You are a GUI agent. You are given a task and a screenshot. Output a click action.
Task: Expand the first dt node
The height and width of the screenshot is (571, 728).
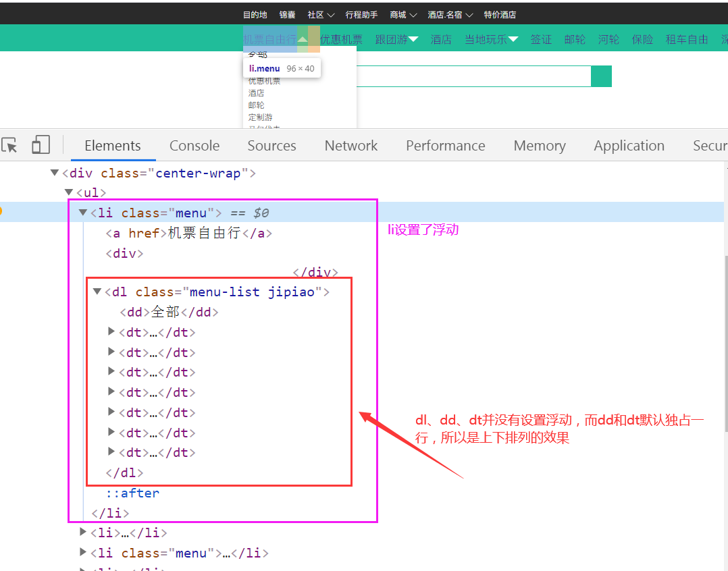click(x=111, y=331)
